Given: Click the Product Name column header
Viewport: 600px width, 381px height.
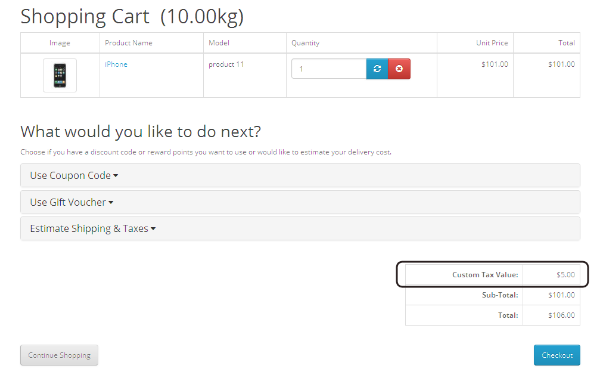Looking at the screenshot, I should (129, 43).
